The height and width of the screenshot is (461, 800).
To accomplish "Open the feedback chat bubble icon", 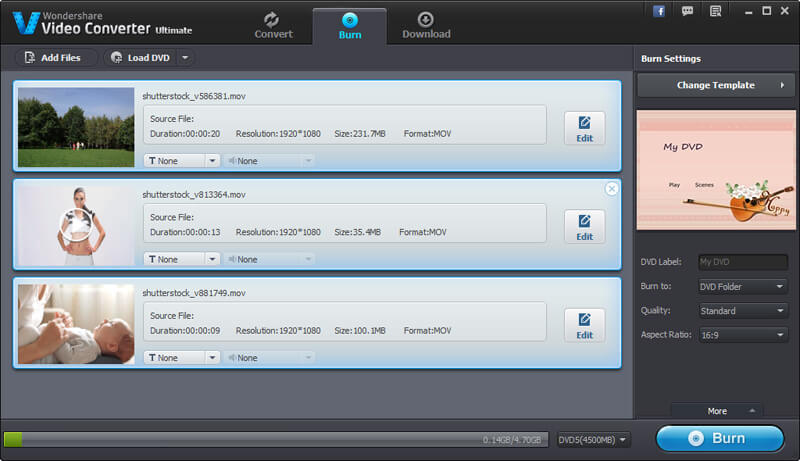I will (x=687, y=11).
